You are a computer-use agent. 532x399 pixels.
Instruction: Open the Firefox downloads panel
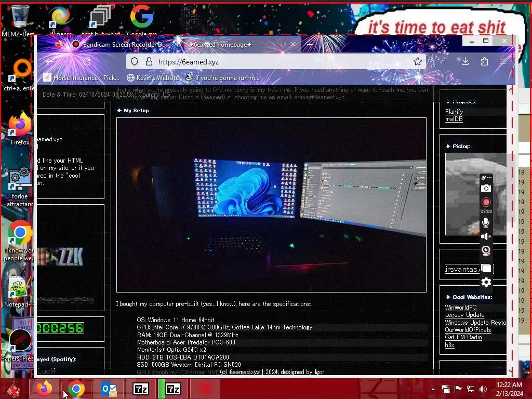(465, 61)
